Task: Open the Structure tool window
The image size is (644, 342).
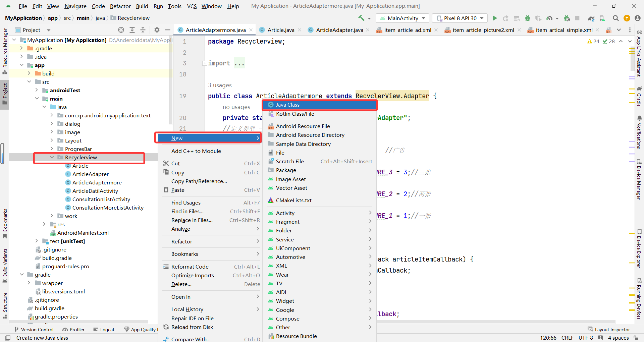Action: click(x=5, y=303)
